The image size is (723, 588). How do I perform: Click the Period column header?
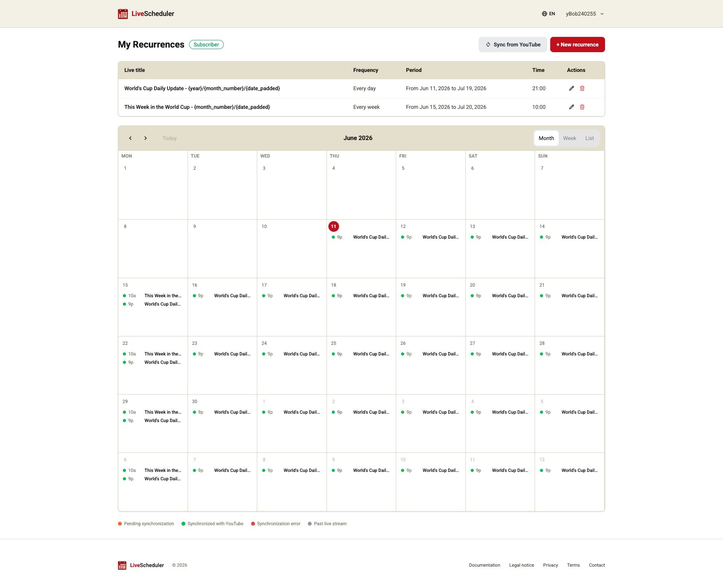coord(414,70)
